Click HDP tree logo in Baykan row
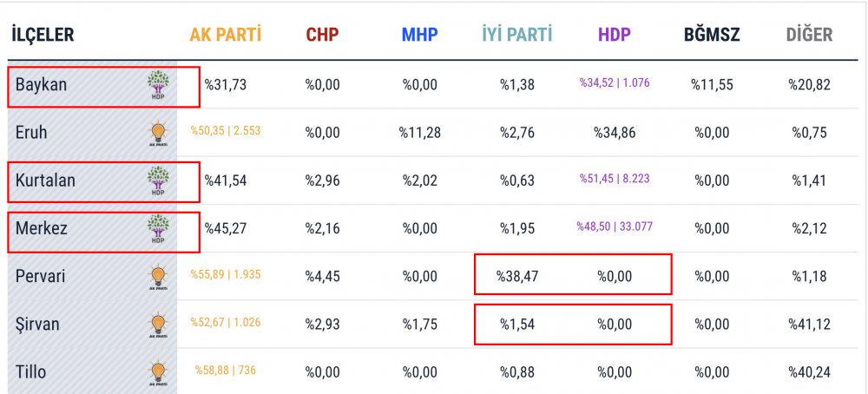Screen dimensions: 868x394 (x=159, y=85)
